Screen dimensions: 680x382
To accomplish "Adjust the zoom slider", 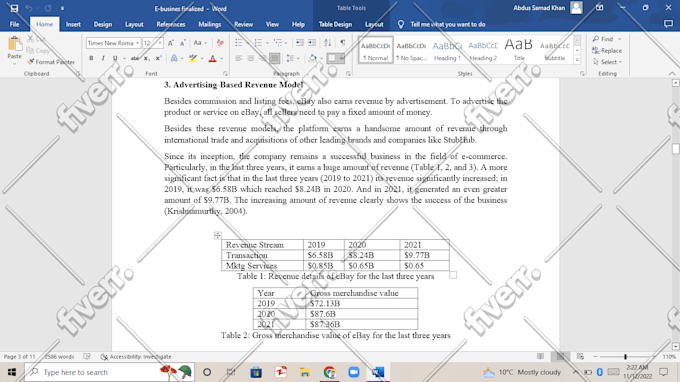I will click(625, 356).
